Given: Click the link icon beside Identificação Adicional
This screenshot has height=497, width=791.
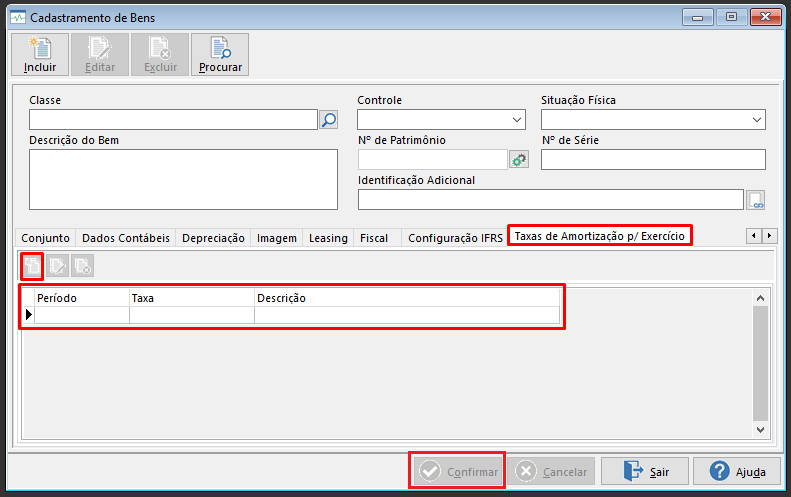Looking at the screenshot, I should (x=756, y=200).
